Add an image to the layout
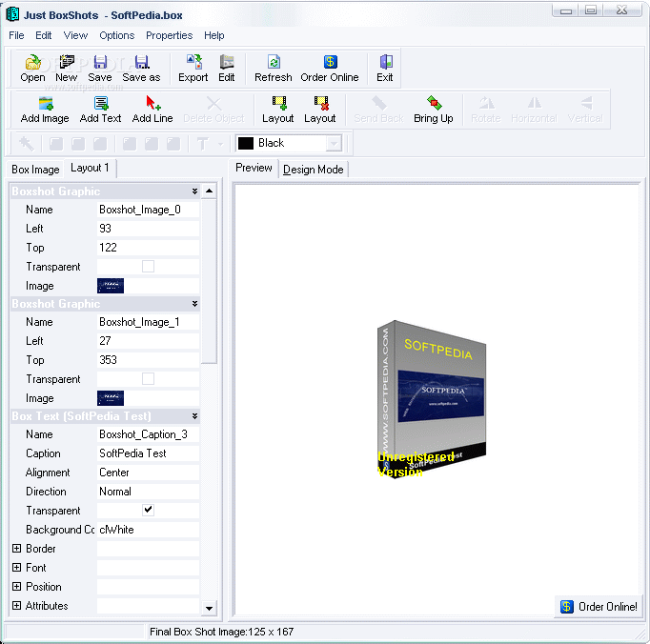The width and height of the screenshot is (650, 644). (45, 110)
